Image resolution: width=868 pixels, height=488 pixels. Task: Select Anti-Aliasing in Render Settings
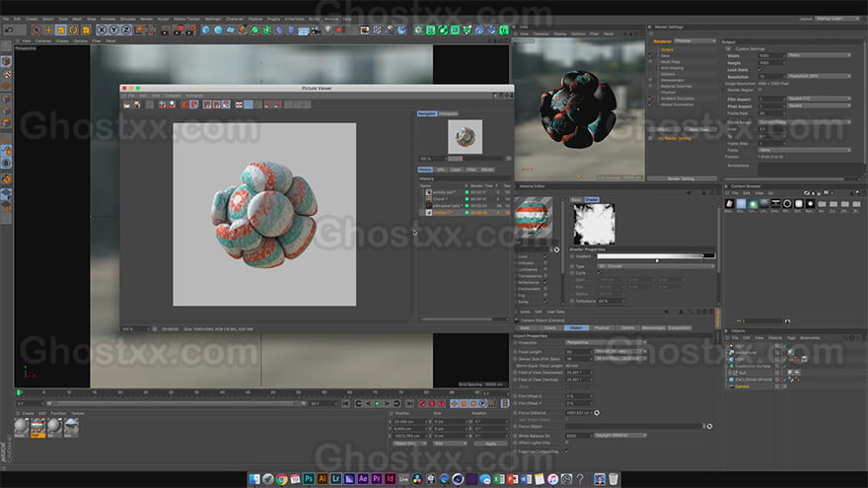coord(672,68)
